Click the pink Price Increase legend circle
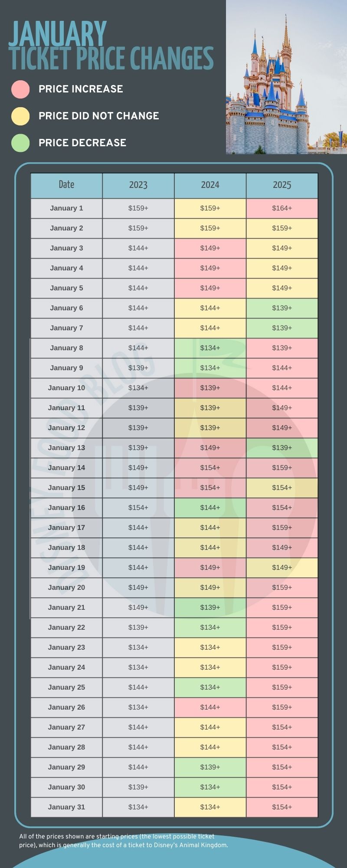This screenshot has width=347, height=868. point(20,89)
